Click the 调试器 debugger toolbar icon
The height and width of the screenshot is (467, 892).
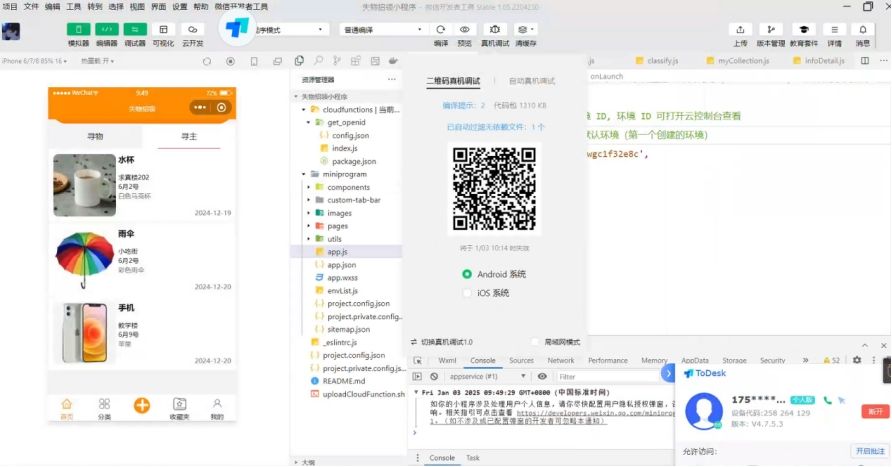pyautogui.click(x=134, y=29)
